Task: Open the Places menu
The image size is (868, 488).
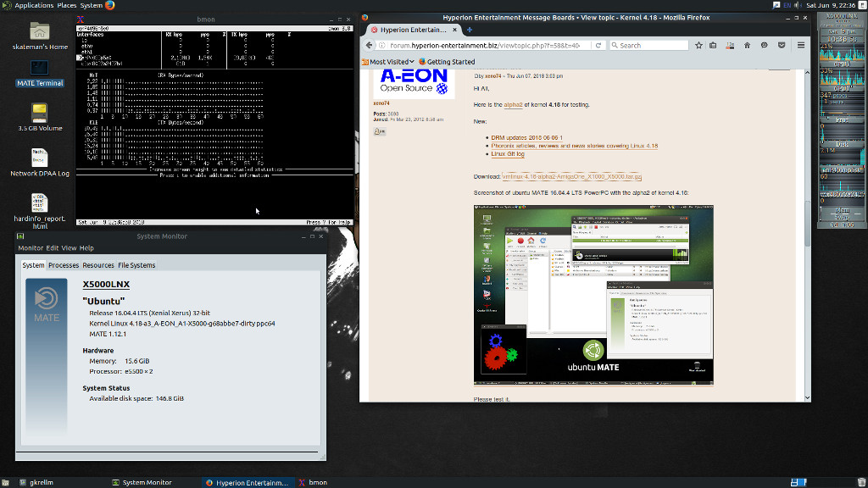Action: 67,5
